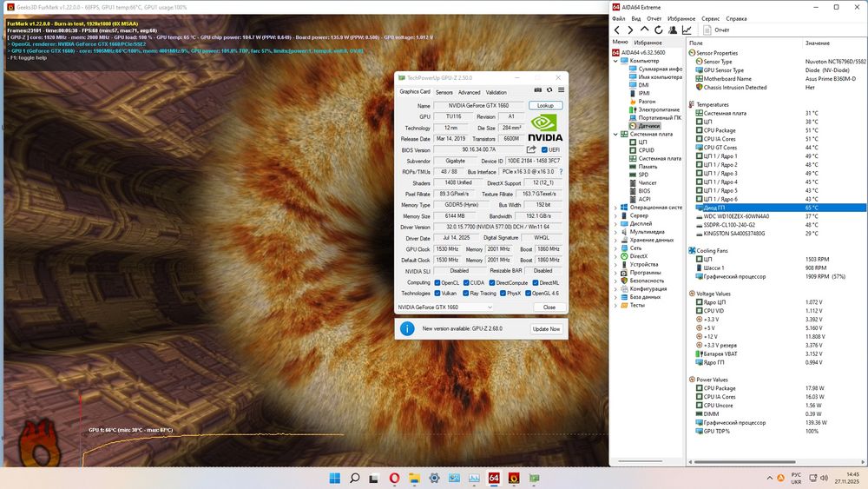Switch to FurMark taskbar icon
Image resolution: width=868 pixels, height=489 pixels.
pos(514,478)
